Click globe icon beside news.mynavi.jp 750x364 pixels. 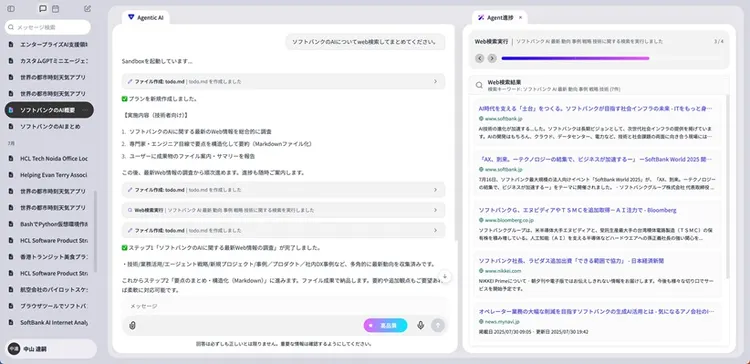(482, 321)
